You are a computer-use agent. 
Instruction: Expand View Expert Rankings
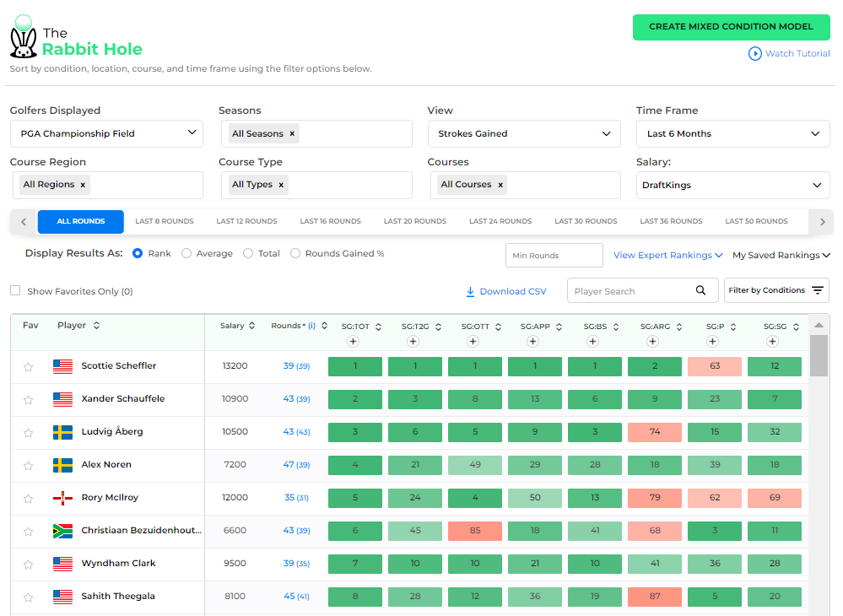pos(667,256)
